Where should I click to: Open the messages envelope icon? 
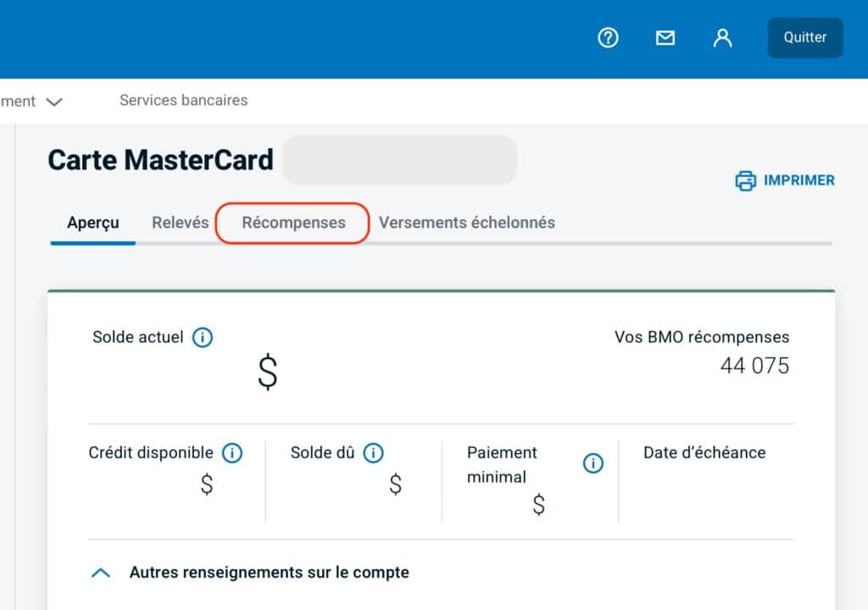[665, 38]
